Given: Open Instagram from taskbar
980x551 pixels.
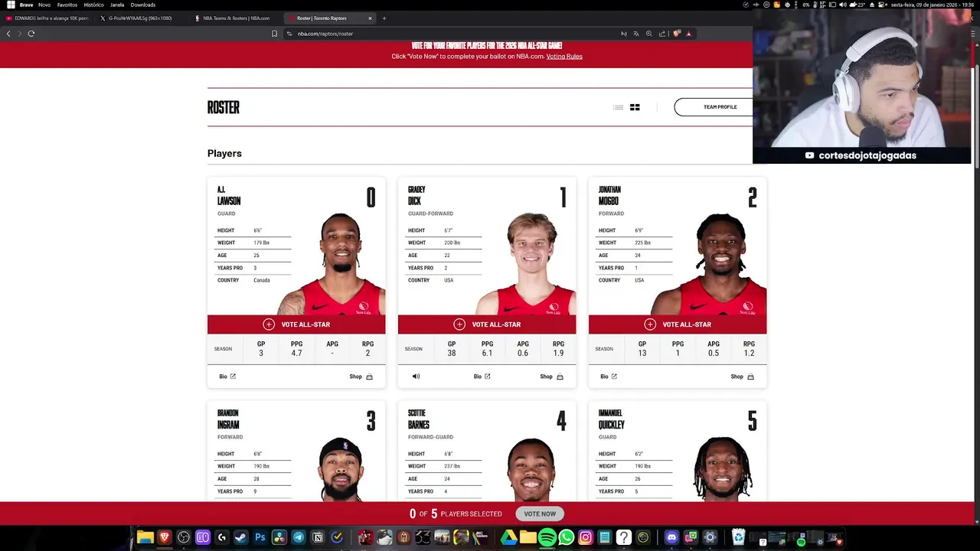Looking at the screenshot, I should (586, 538).
